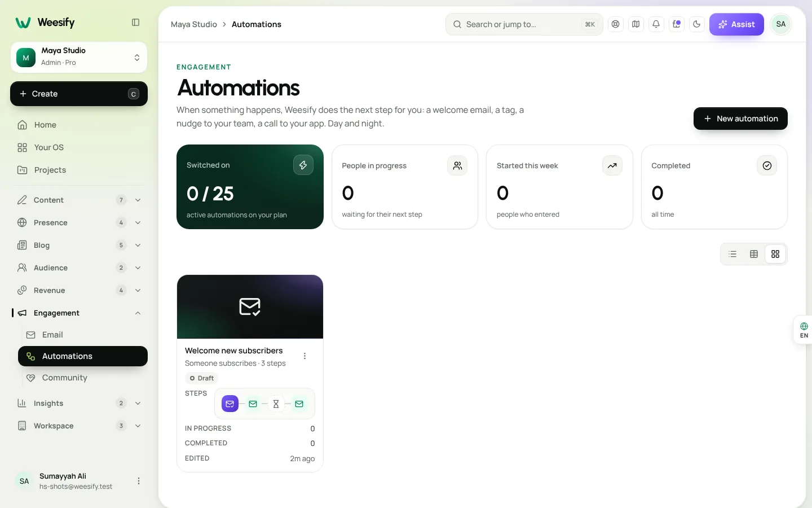This screenshot has width=812, height=508.
Task: Open Email under Engagement
Action: (x=83, y=335)
